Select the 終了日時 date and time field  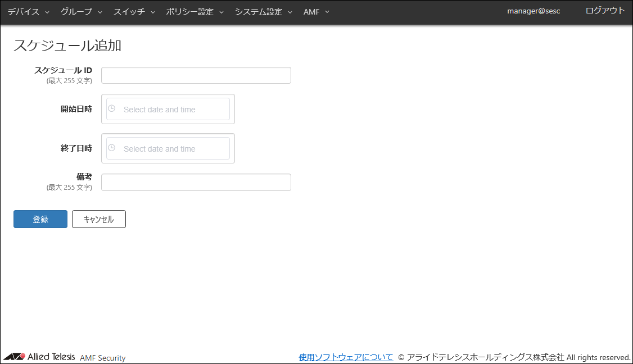pyautogui.click(x=174, y=148)
